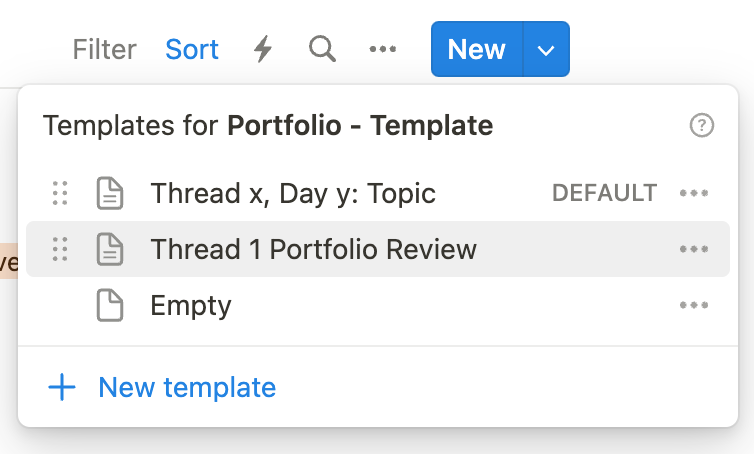Select the Thread x, Day y: Topic template
This screenshot has height=454, width=754.
(x=292, y=193)
